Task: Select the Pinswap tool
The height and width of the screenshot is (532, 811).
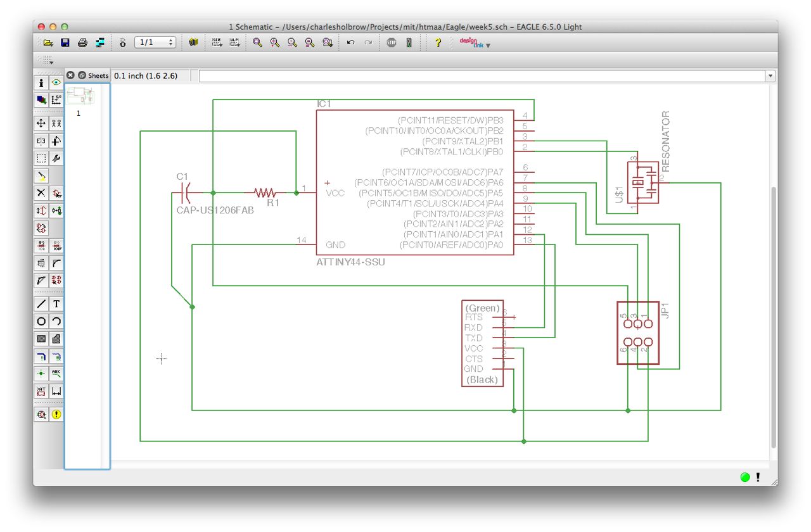Action: click(41, 210)
